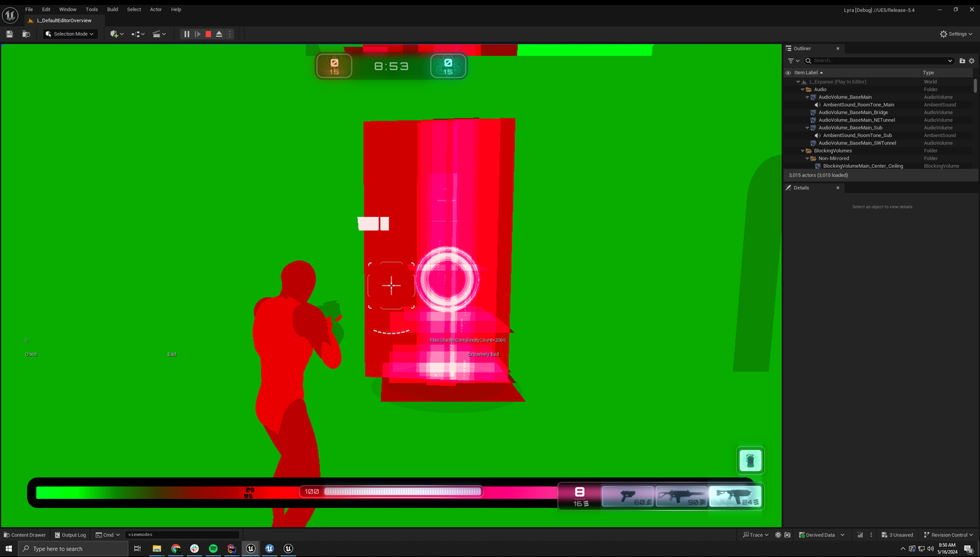The image size is (980, 557).
Task: Pause the play-in-editor simulation
Action: click(x=186, y=34)
